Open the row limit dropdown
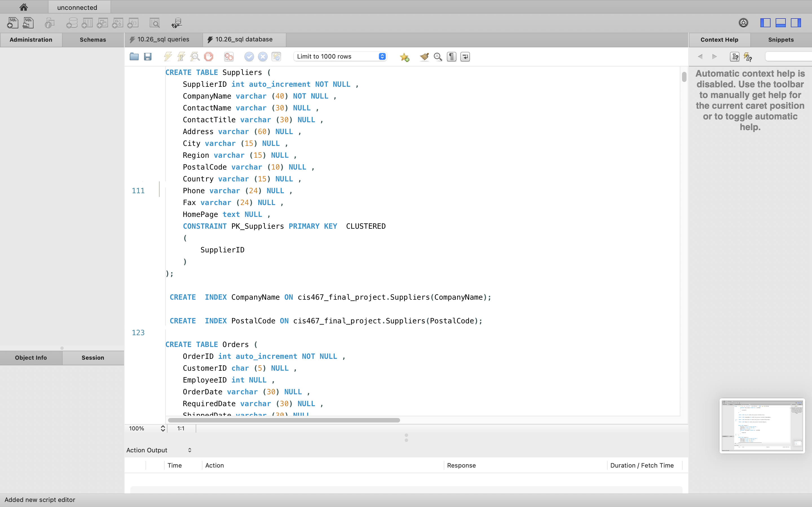 point(381,56)
